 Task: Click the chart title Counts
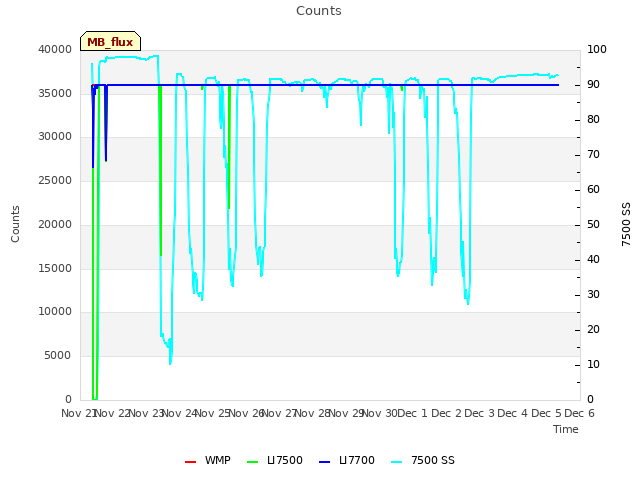(x=319, y=11)
